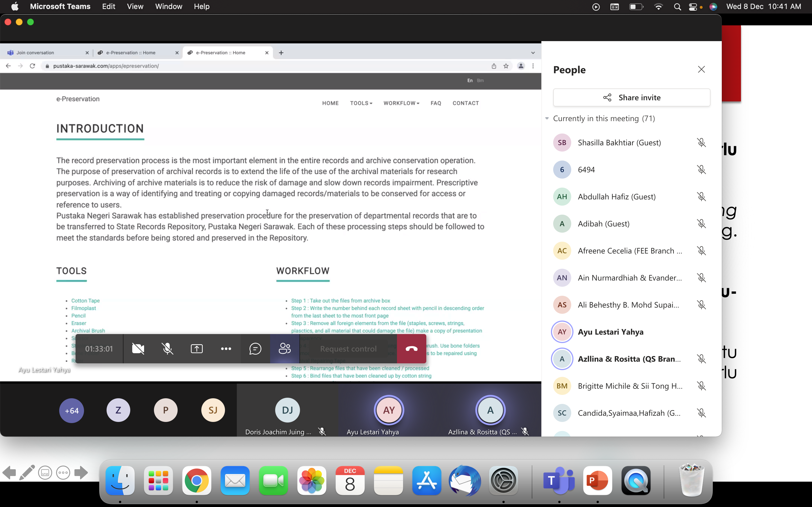The width and height of the screenshot is (812, 507).
Task: Open the TOOLS dropdown in shared site
Action: point(361,103)
